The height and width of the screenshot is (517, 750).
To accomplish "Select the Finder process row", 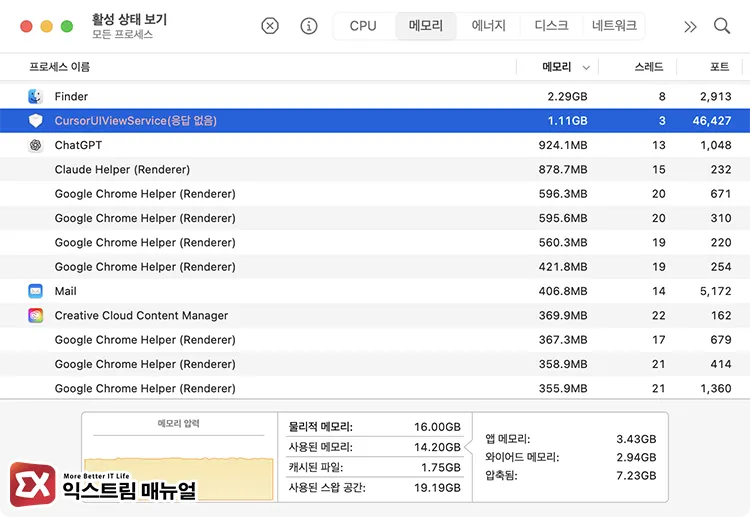I will [x=375, y=97].
